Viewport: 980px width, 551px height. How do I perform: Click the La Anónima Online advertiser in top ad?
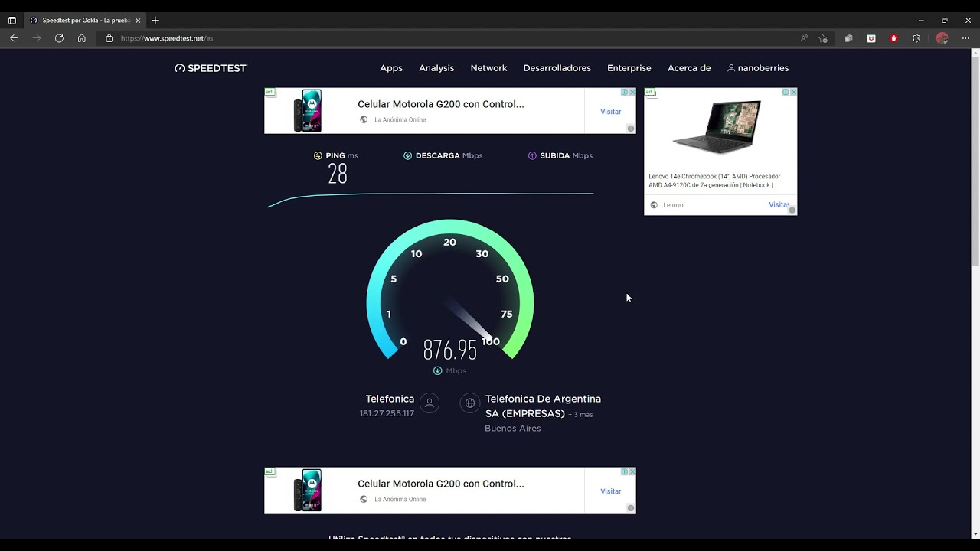pyautogui.click(x=400, y=120)
